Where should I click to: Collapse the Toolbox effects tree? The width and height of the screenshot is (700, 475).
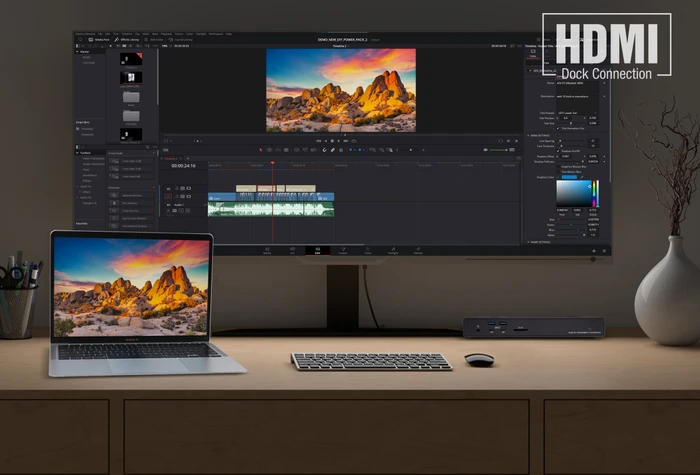(x=77, y=153)
